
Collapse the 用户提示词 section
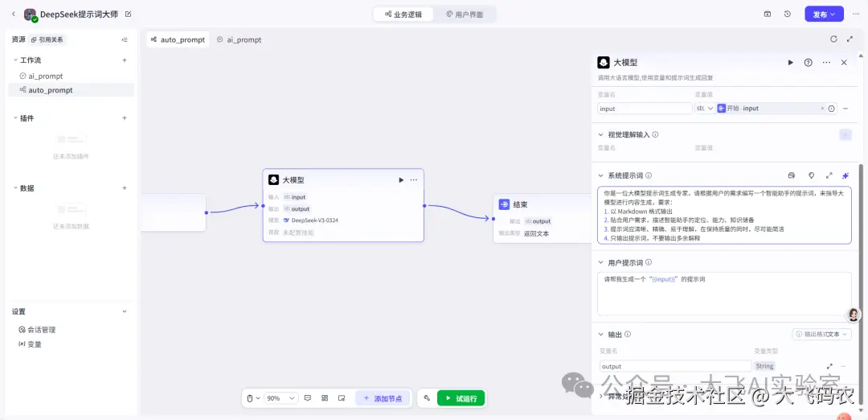click(600, 262)
